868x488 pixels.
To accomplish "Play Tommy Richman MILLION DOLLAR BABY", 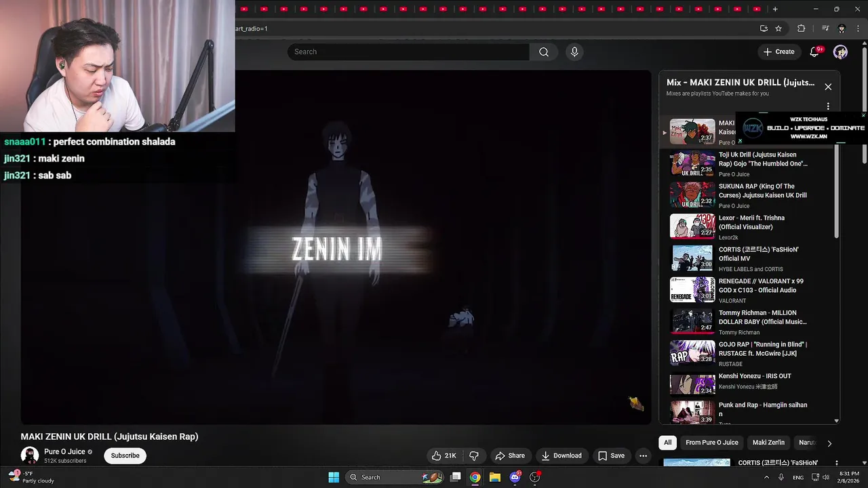I will [x=746, y=322].
